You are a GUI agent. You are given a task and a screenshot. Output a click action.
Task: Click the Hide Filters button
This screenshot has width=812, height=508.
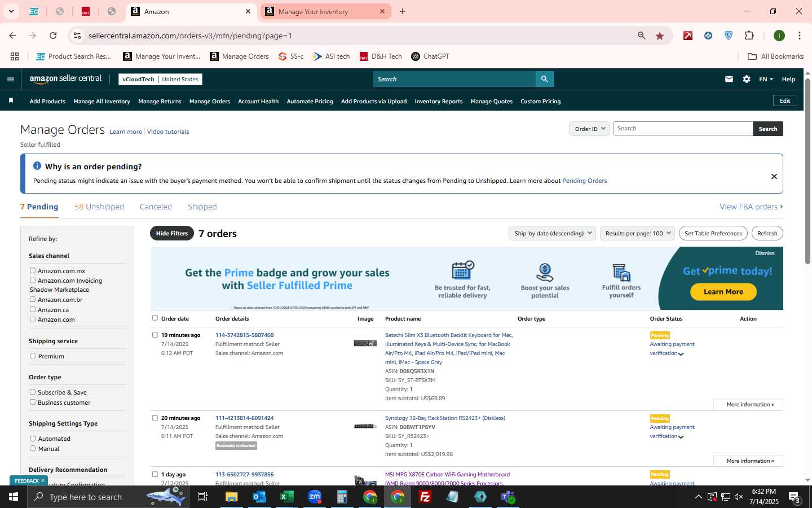point(172,233)
